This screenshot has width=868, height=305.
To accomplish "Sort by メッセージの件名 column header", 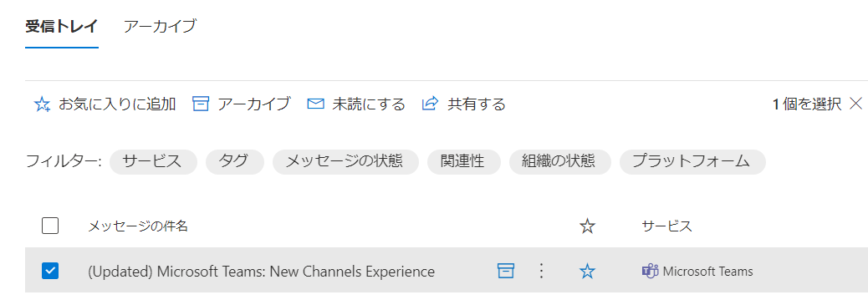I will [x=138, y=226].
